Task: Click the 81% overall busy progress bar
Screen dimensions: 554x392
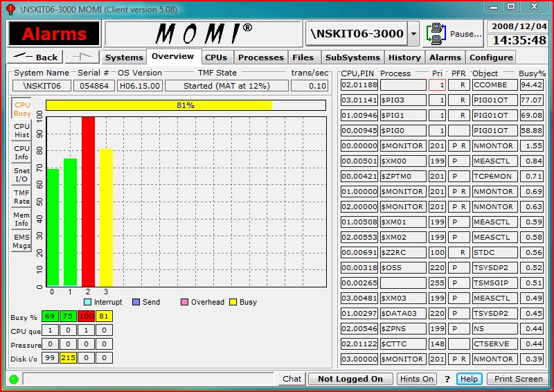Action: point(186,105)
